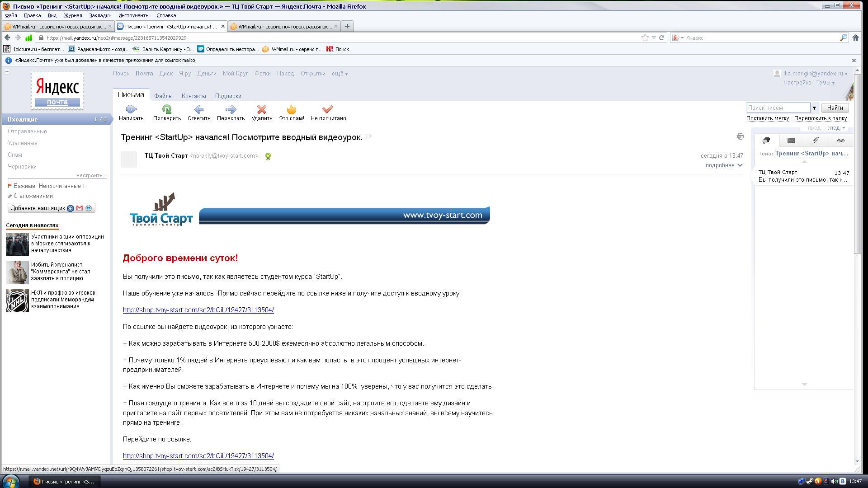
Task: Open the Спам folder
Action: tap(15, 155)
